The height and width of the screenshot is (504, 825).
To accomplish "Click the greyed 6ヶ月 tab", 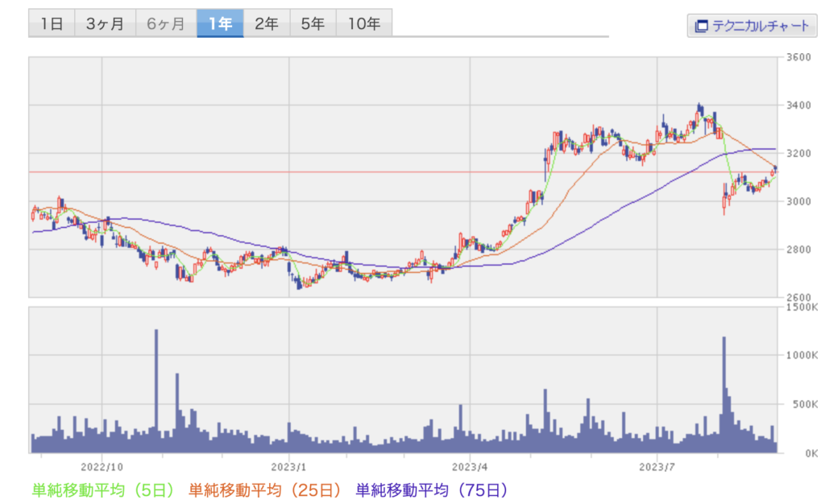I will (167, 23).
